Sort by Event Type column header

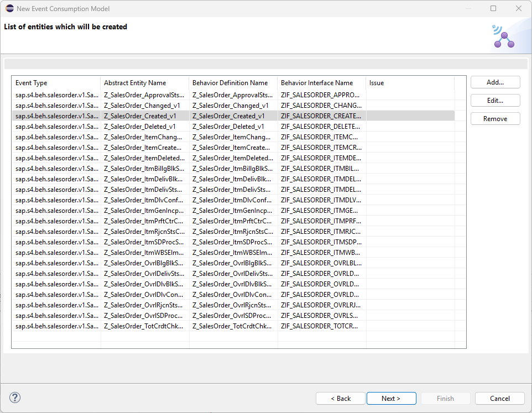(x=56, y=83)
